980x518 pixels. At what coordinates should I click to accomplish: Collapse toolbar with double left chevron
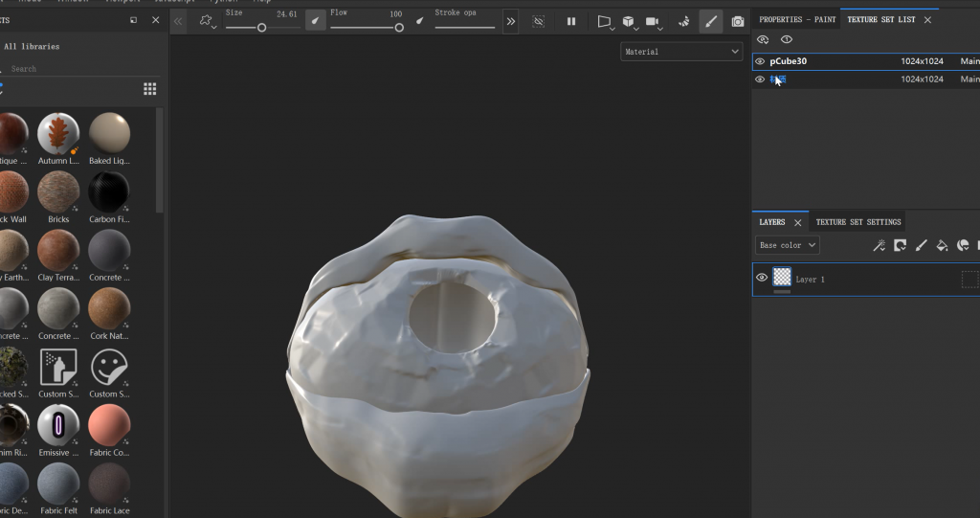point(178,21)
